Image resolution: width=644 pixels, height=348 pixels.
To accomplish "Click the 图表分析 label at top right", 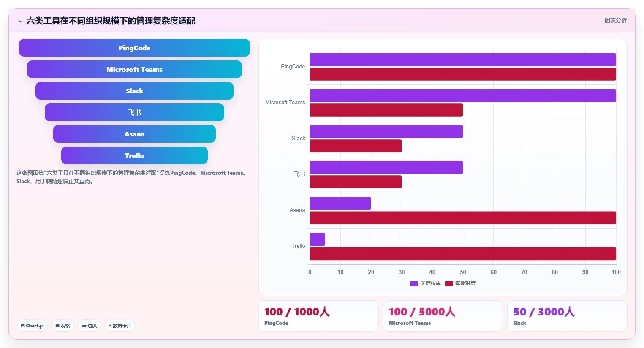I will pos(615,20).
